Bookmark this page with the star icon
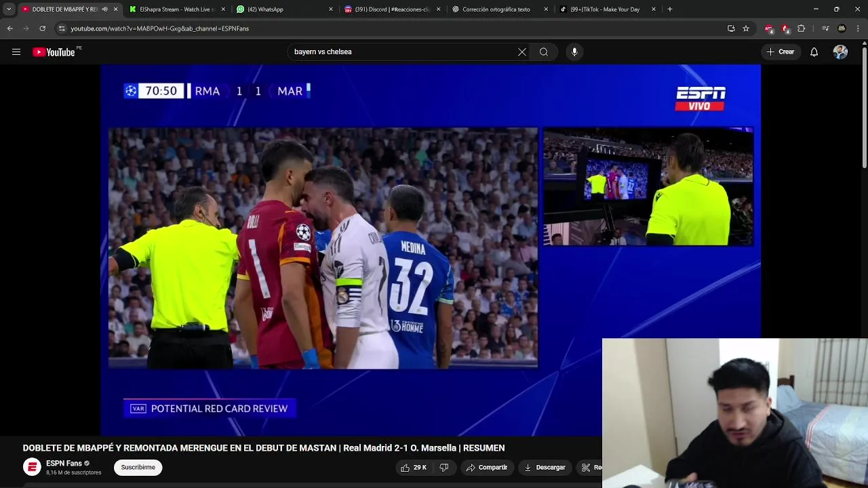The image size is (868, 488). (746, 28)
